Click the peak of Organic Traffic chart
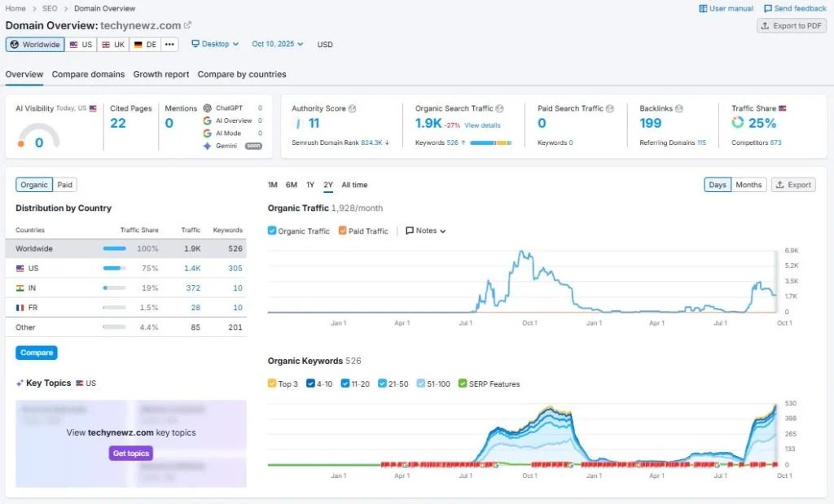Viewport: 834px width, 504px height. click(x=522, y=252)
